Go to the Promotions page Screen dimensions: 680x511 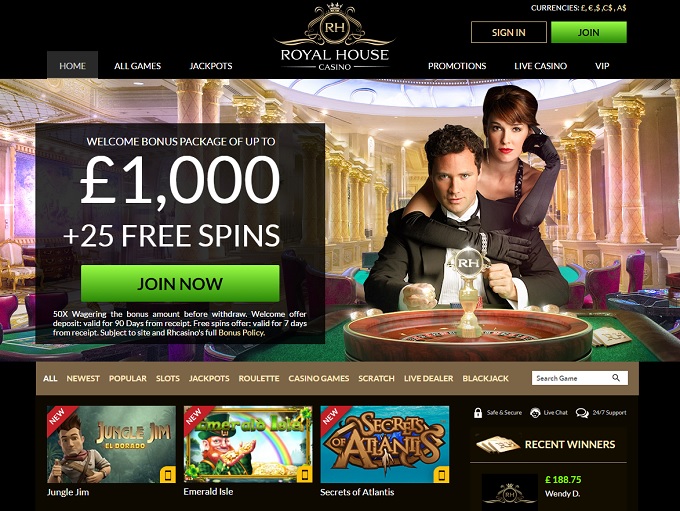pyautogui.click(x=457, y=66)
